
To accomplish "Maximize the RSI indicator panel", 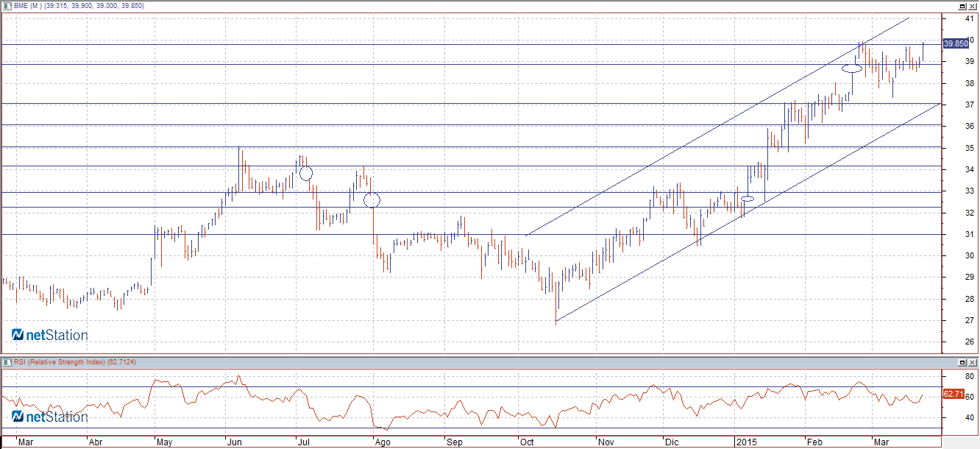I will click(x=962, y=362).
